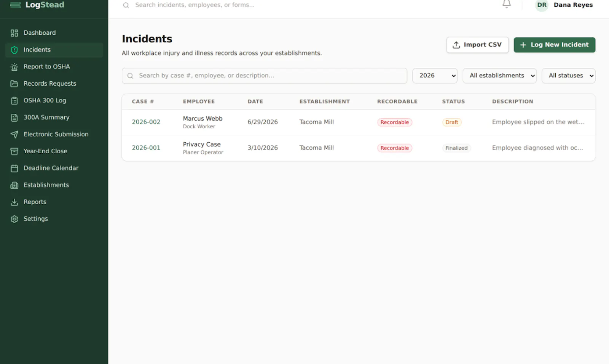Navigate to OSHA 300 Log
The height and width of the screenshot is (364, 609).
(54, 100)
